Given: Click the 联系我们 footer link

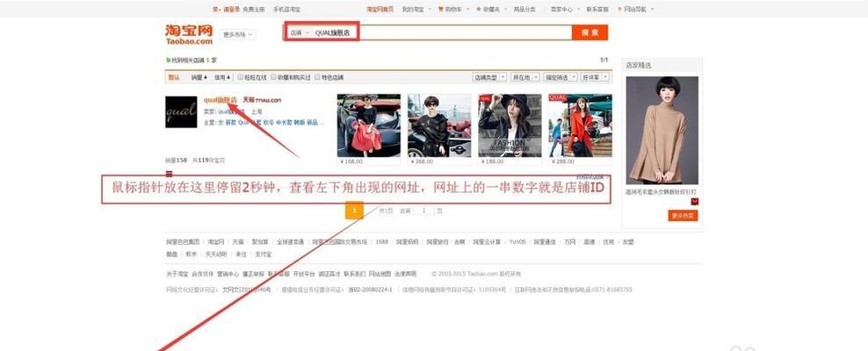Looking at the screenshot, I should [354, 274].
